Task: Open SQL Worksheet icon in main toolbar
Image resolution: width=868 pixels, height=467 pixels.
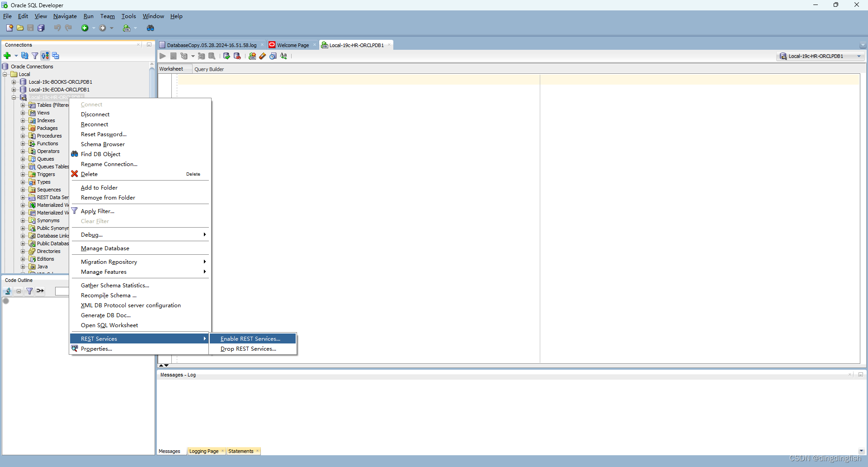Action: tap(127, 28)
